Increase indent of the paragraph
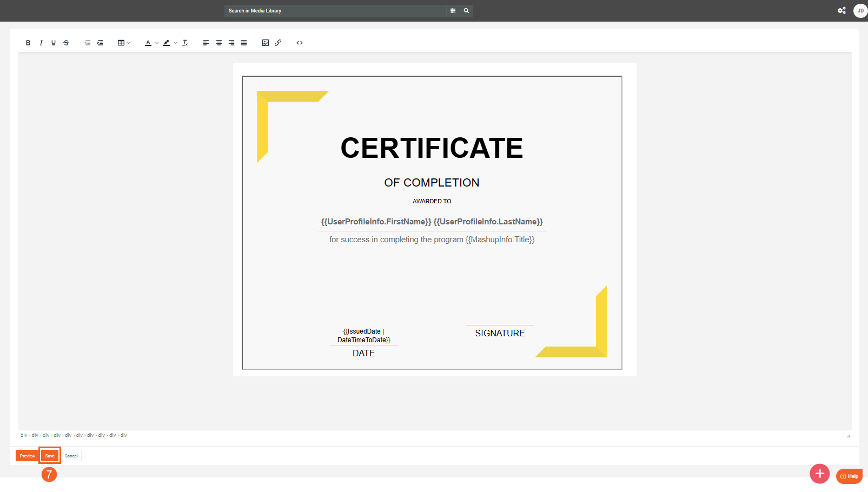 [100, 43]
